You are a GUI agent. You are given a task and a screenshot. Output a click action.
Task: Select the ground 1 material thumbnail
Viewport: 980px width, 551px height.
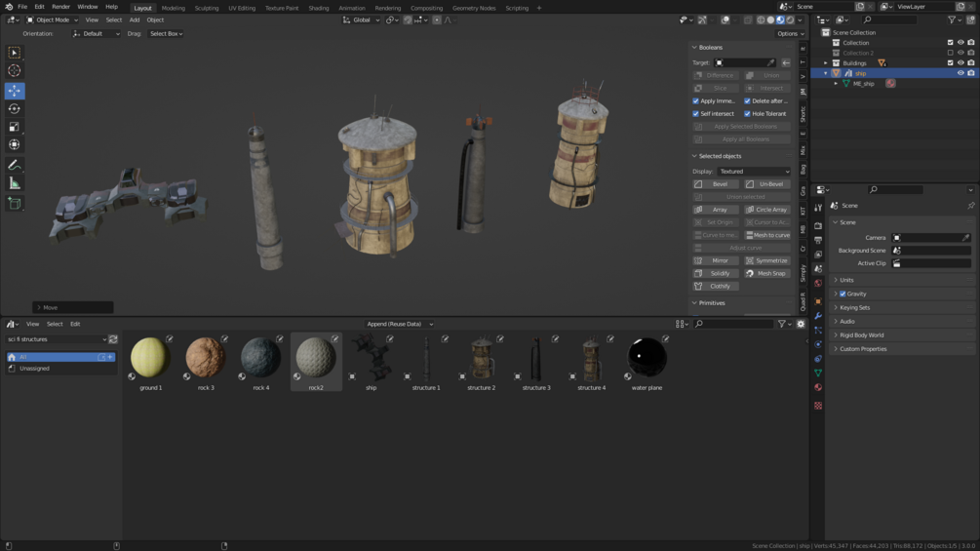click(x=150, y=358)
